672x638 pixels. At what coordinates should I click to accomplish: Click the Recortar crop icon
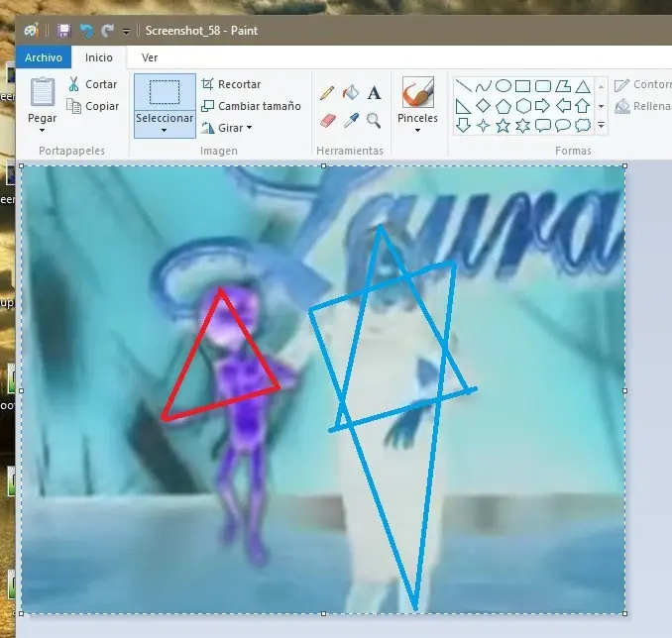[207, 84]
